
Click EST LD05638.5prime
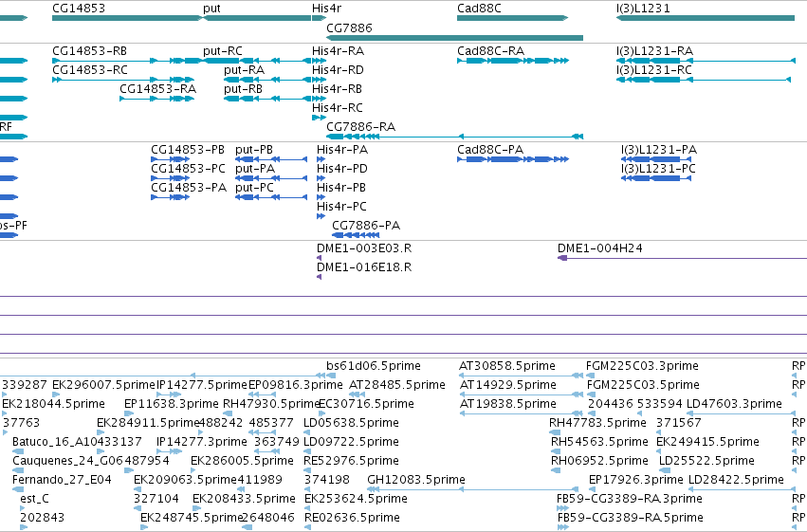(308, 432)
